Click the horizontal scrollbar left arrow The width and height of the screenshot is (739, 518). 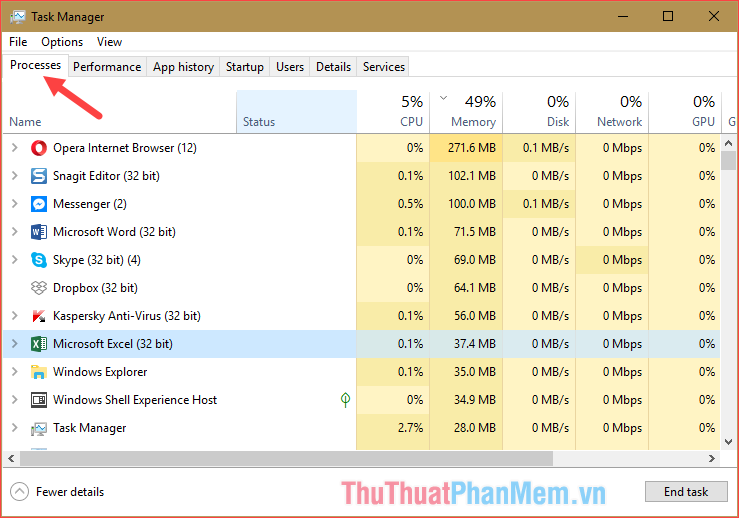click(11, 459)
